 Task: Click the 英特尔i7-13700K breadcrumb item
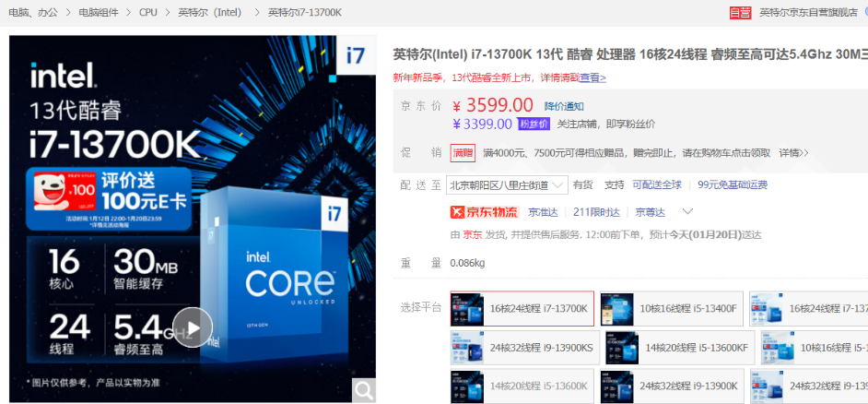[x=304, y=12]
